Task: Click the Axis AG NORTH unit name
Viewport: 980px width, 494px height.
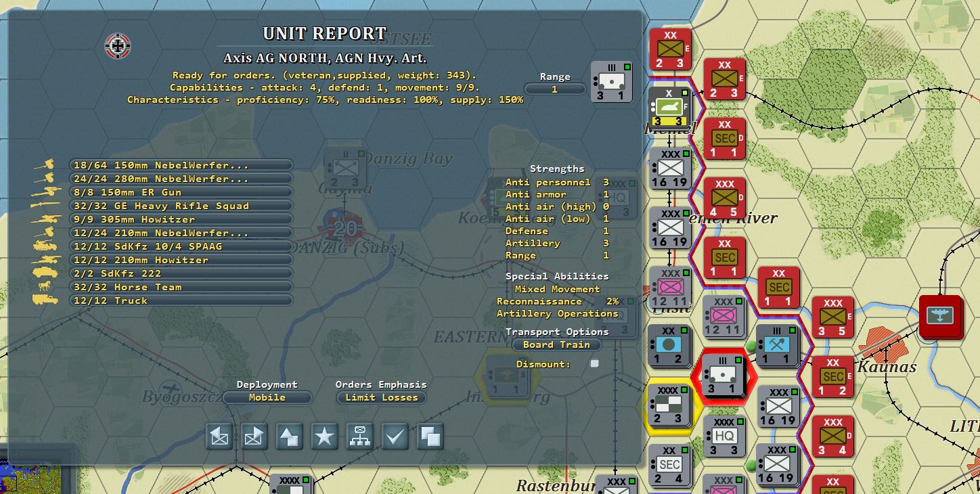Action: pos(325,58)
